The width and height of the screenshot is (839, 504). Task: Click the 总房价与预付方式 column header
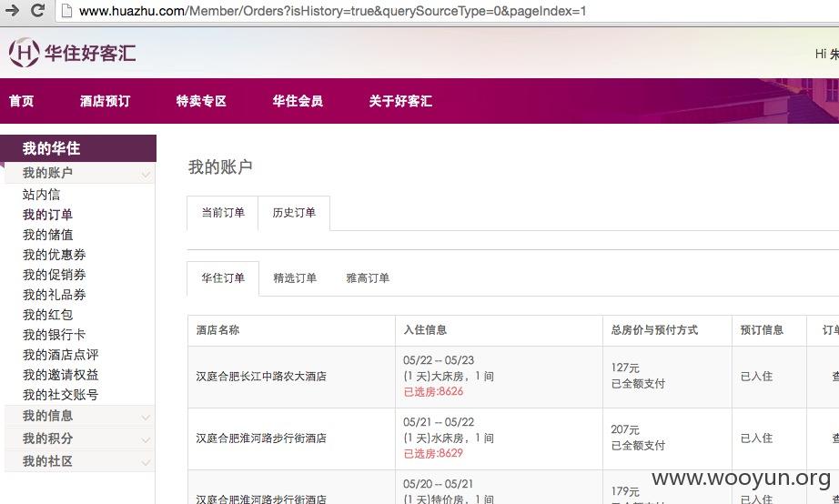[x=654, y=330]
